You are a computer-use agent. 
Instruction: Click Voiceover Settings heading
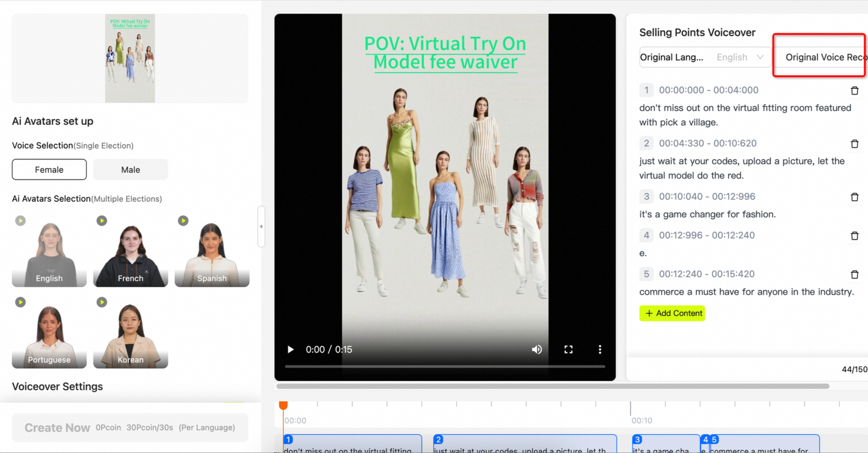click(x=57, y=387)
